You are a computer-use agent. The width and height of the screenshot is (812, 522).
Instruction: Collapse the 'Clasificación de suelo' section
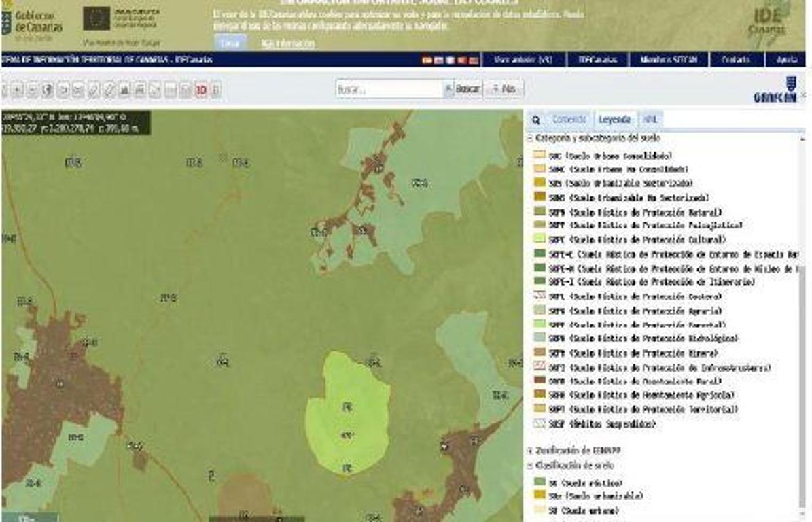click(530, 466)
